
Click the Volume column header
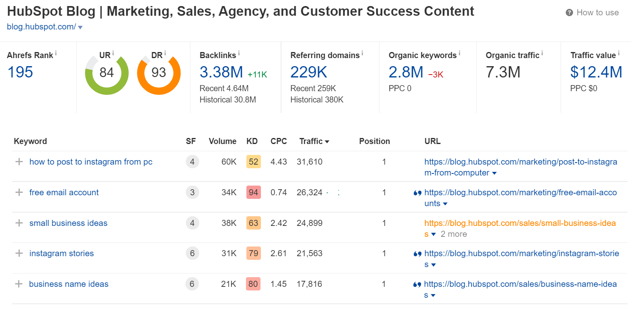tap(223, 141)
